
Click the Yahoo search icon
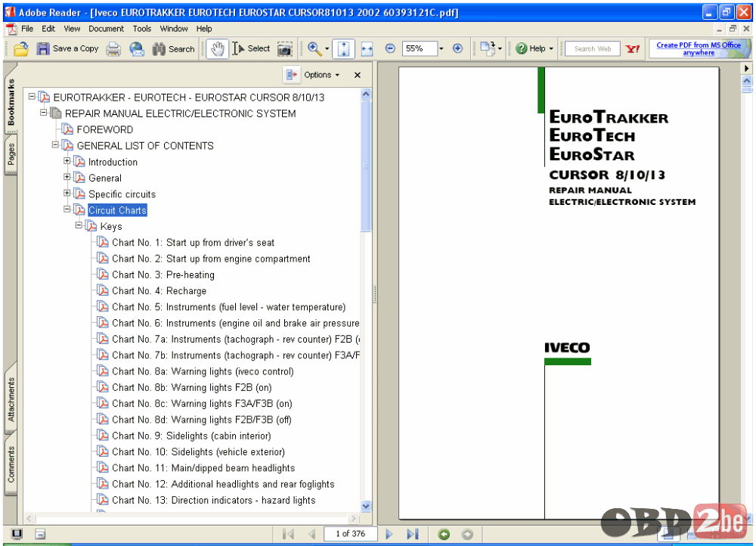[632, 48]
